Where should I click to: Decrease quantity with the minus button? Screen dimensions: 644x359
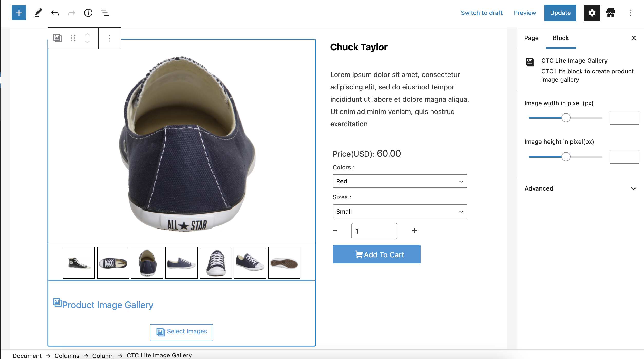(x=335, y=231)
